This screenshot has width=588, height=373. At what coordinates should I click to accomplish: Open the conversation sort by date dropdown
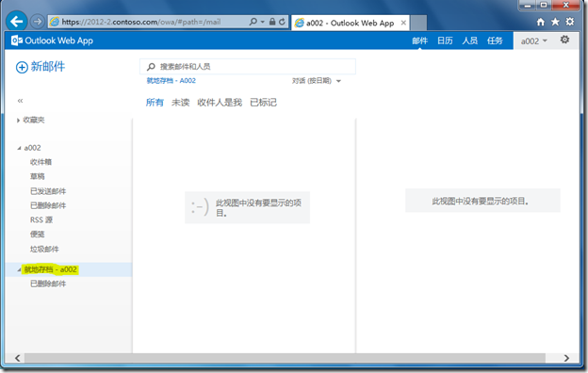pos(316,81)
